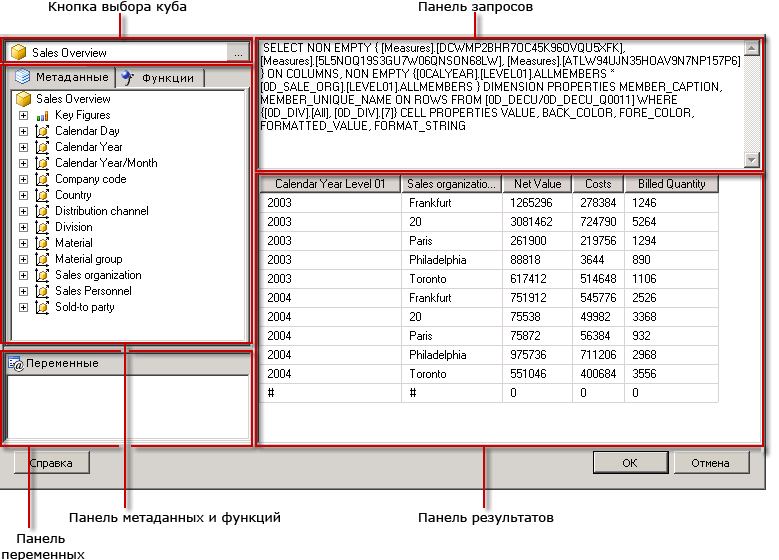Image resolution: width=779 pixels, height=560 pixels.
Task: Click the Sales Personnel dimension icon
Action: point(42,291)
